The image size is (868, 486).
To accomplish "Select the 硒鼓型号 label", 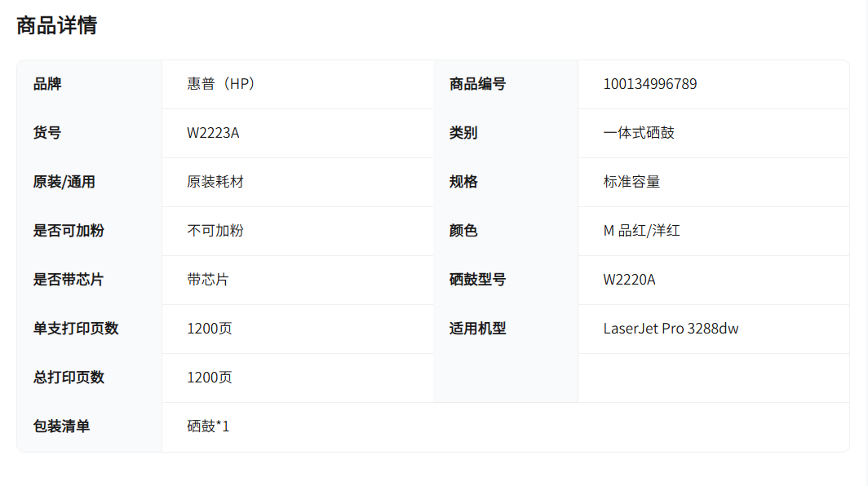I will click(478, 280).
